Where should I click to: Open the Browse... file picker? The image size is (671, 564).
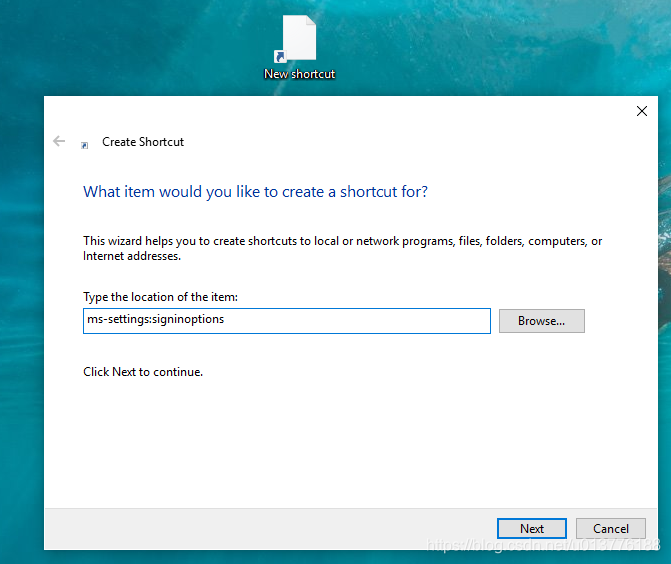click(541, 321)
